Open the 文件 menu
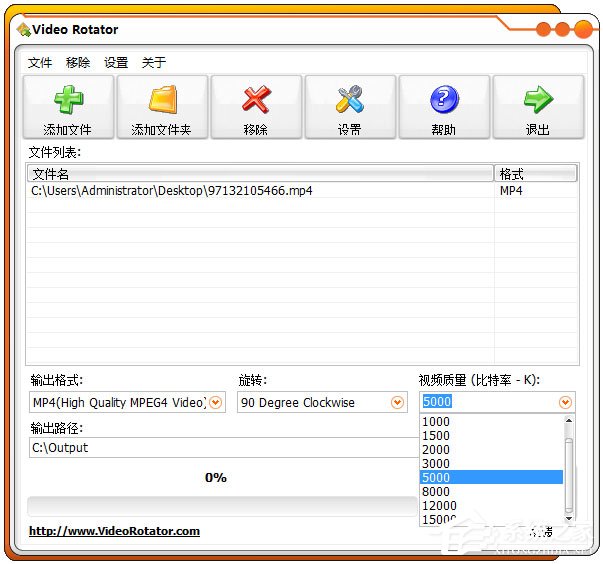Image resolution: width=603 pixels, height=564 pixels. [x=40, y=62]
